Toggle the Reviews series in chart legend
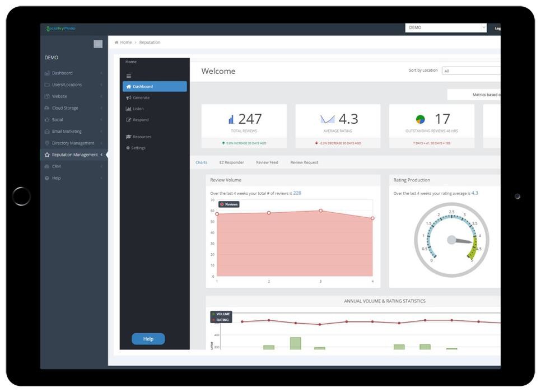Image resolution: width=541 pixels, height=392 pixels. [229, 204]
